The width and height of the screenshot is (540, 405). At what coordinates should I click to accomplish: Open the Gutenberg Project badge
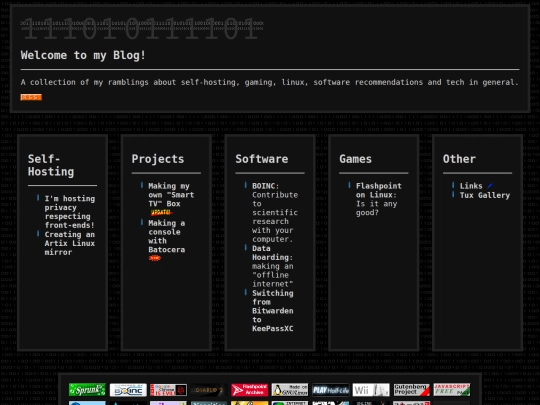point(412,390)
